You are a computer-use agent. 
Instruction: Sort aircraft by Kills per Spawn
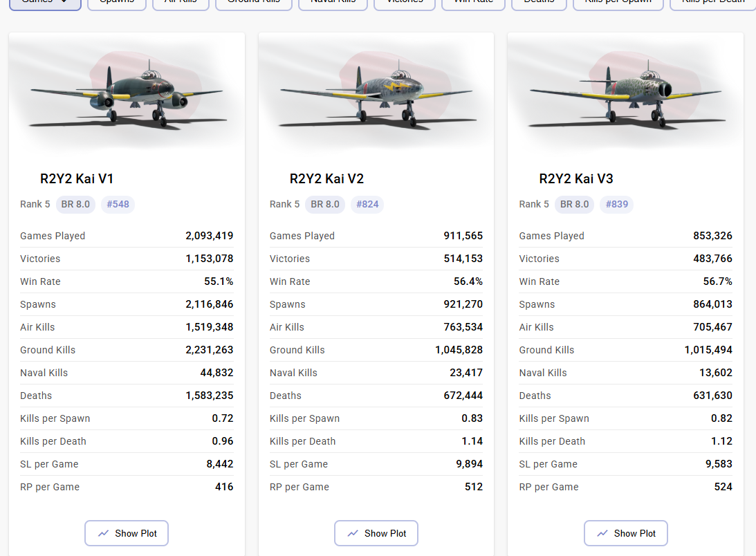[x=618, y=3]
